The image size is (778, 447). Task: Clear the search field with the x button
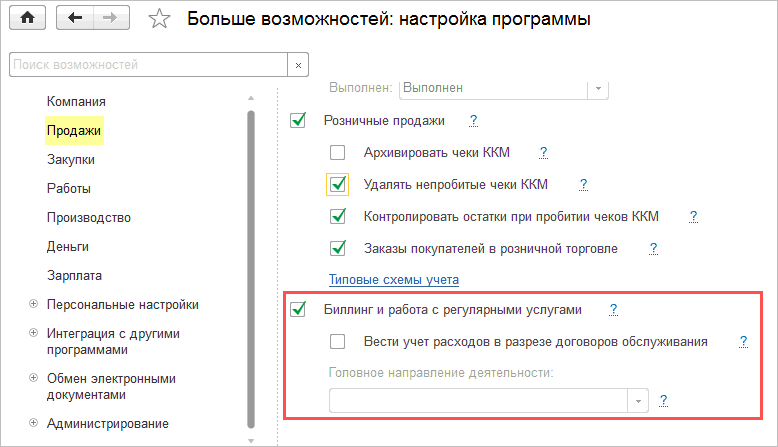click(x=297, y=65)
